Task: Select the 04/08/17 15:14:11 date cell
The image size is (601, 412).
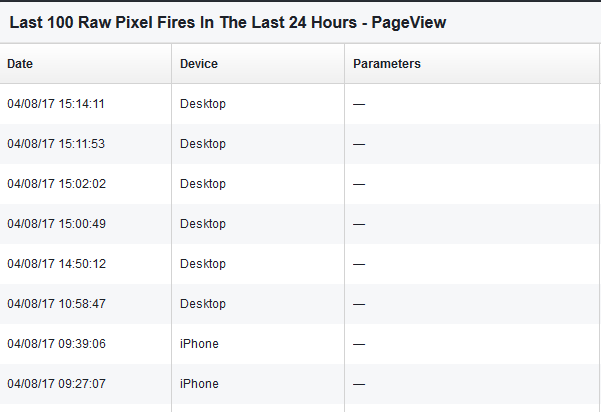Action: pyautogui.click(x=56, y=104)
